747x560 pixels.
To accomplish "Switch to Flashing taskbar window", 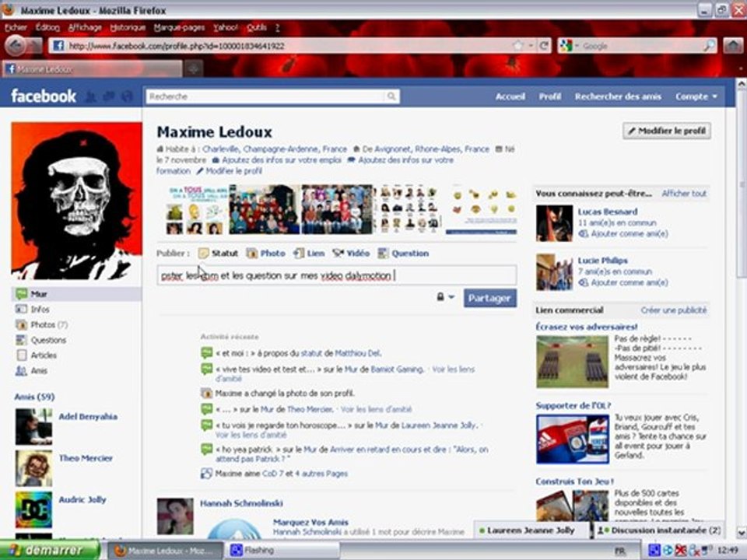I will [x=284, y=550].
